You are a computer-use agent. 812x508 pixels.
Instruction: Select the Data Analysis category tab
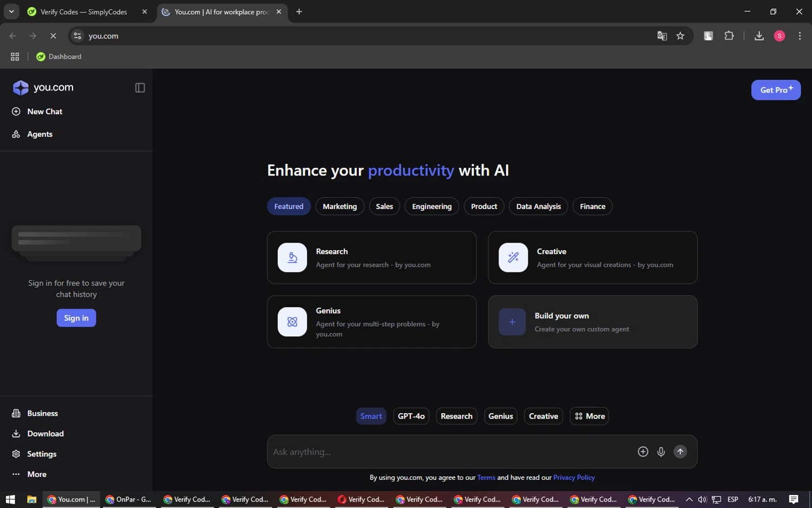coord(538,206)
